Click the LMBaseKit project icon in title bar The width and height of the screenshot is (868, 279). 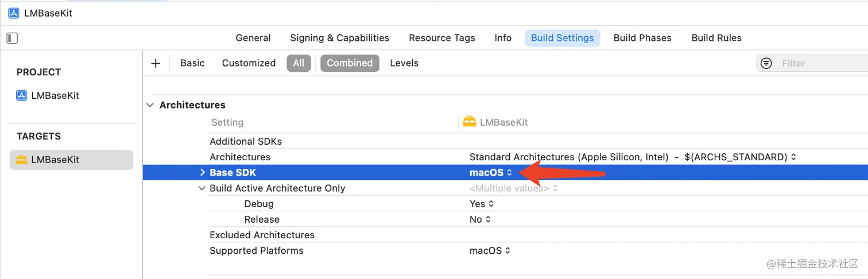tap(14, 13)
